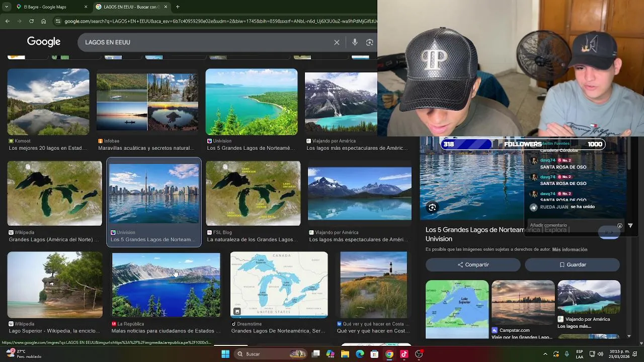Open the ESP LAA language switcher

(x=580, y=354)
